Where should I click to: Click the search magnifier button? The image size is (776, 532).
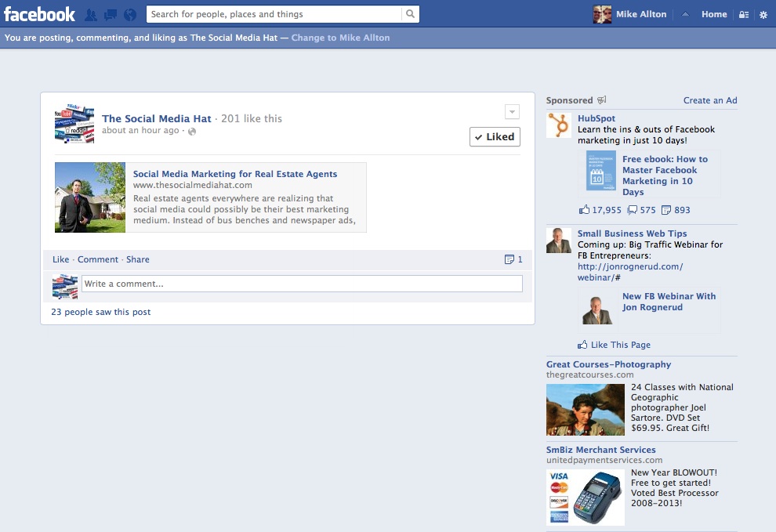(x=410, y=14)
